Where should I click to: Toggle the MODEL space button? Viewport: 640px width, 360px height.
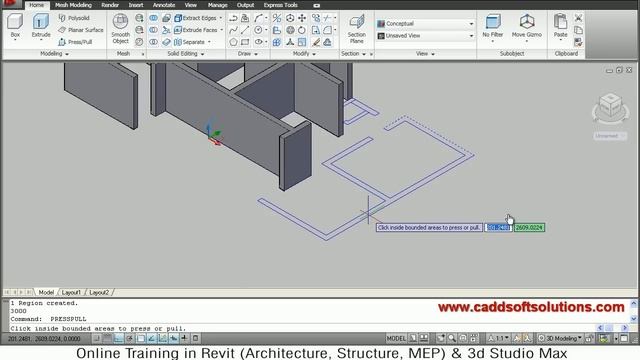click(x=396, y=338)
